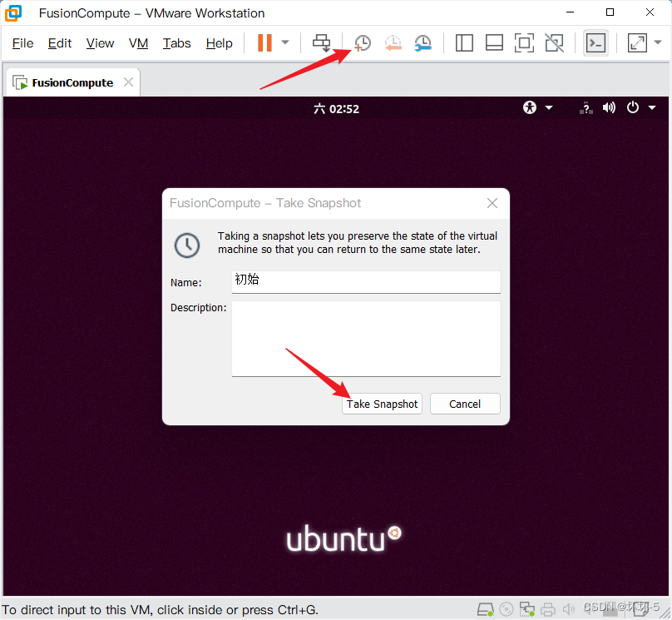Close the Take Snapshot dialog
Screen dimensions: 672x620
[x=492, y=203]
